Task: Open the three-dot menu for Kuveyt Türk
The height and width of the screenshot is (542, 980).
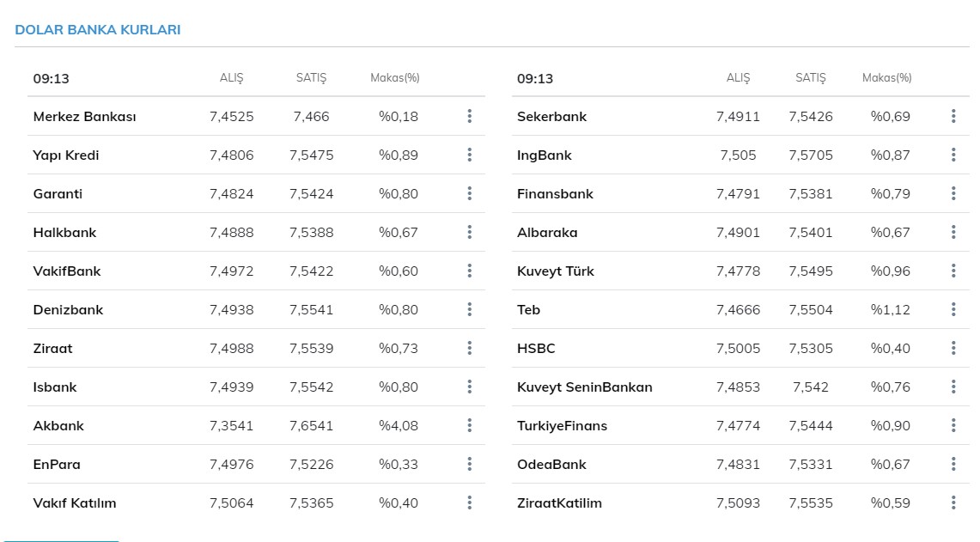Action: pos(953,271)
